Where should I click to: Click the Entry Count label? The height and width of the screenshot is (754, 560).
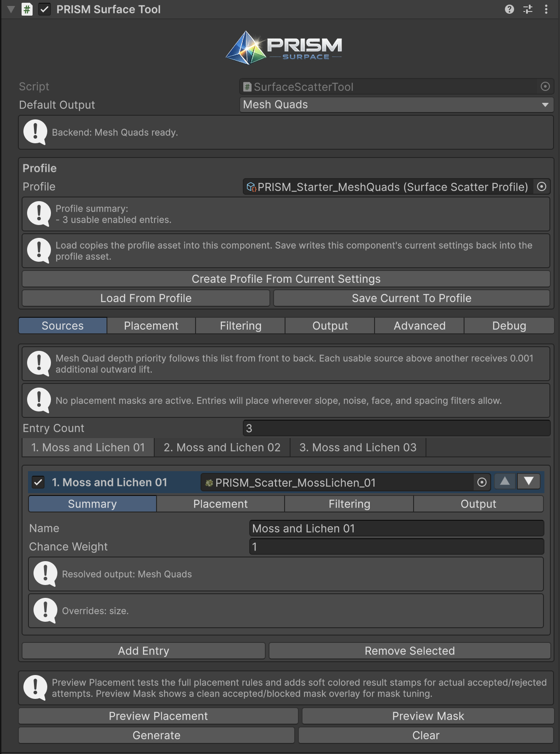[53, 428]
